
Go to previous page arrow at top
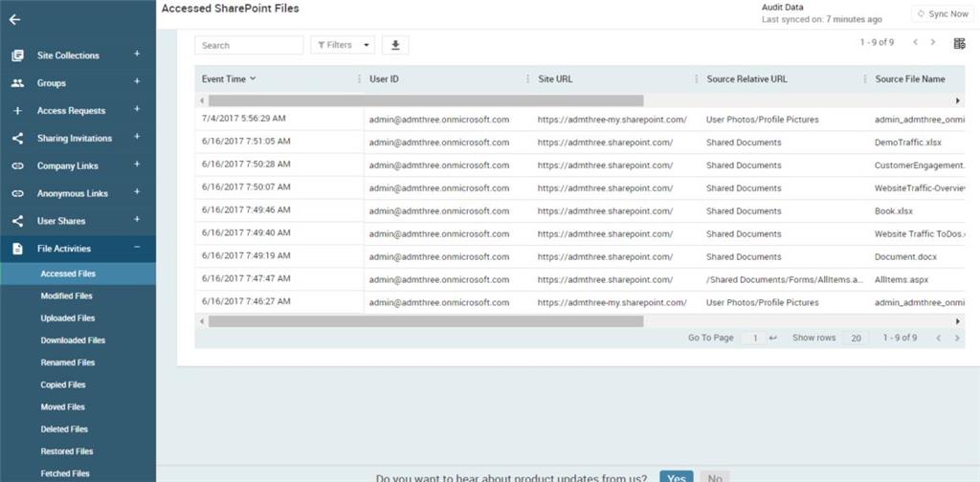(915, 42)
